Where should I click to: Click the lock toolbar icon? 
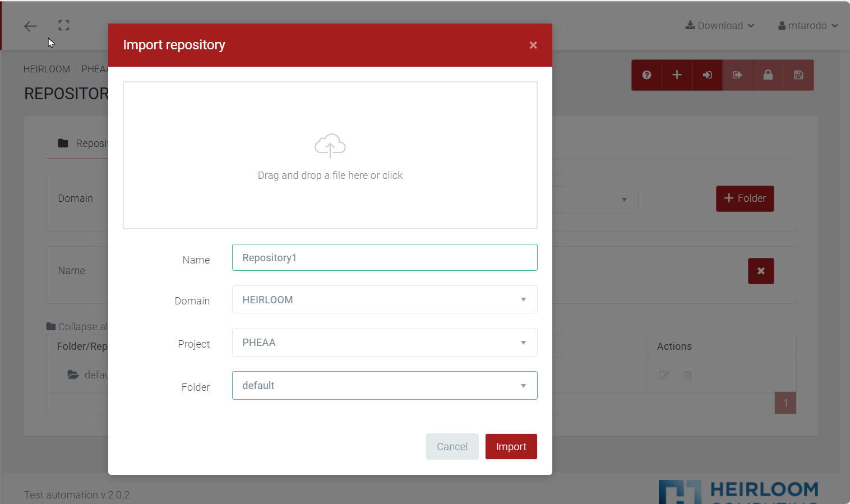768,75
